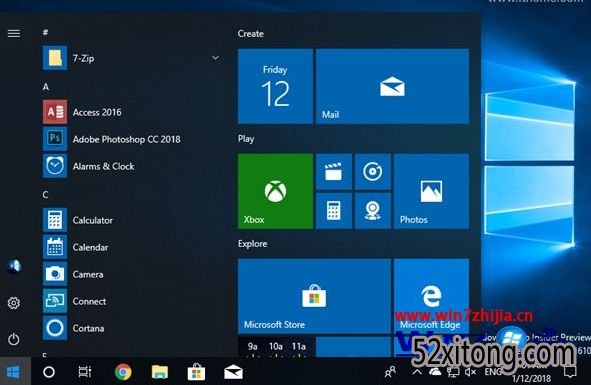Click the Play group heading
The image size is (591, 385).
[x=246, y=139]
